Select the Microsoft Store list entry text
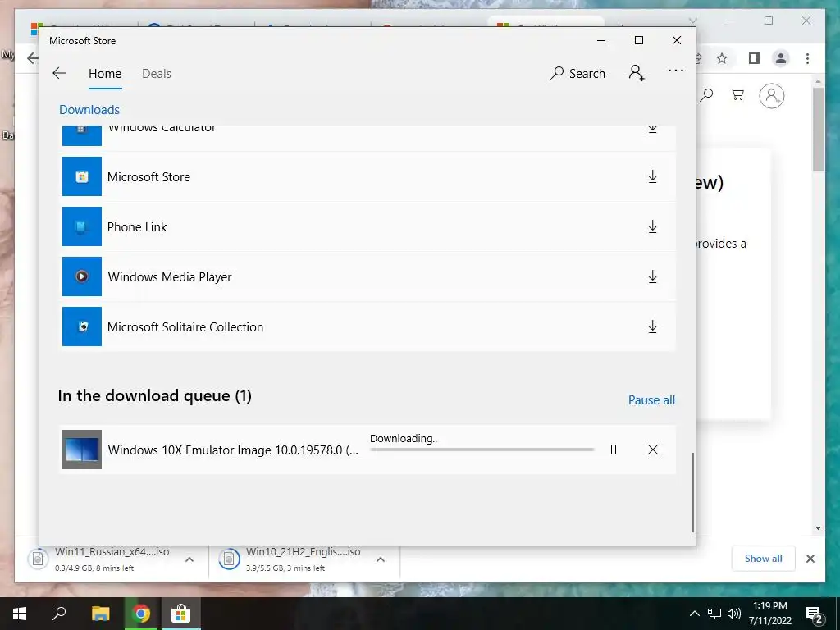840x630 pixels. pos(149,177)
